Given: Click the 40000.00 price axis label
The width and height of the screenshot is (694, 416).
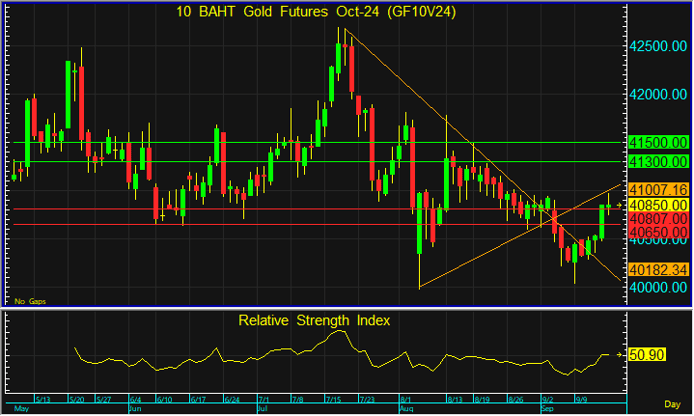Looking at the screenshot, I should [658, 288].
